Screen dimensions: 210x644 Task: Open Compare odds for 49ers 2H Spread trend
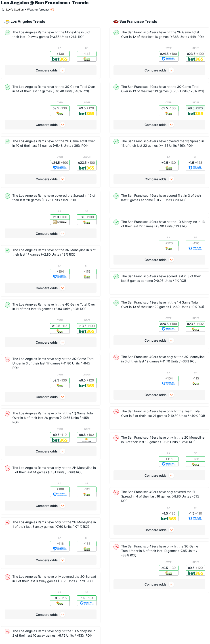[x=159, y=530]
